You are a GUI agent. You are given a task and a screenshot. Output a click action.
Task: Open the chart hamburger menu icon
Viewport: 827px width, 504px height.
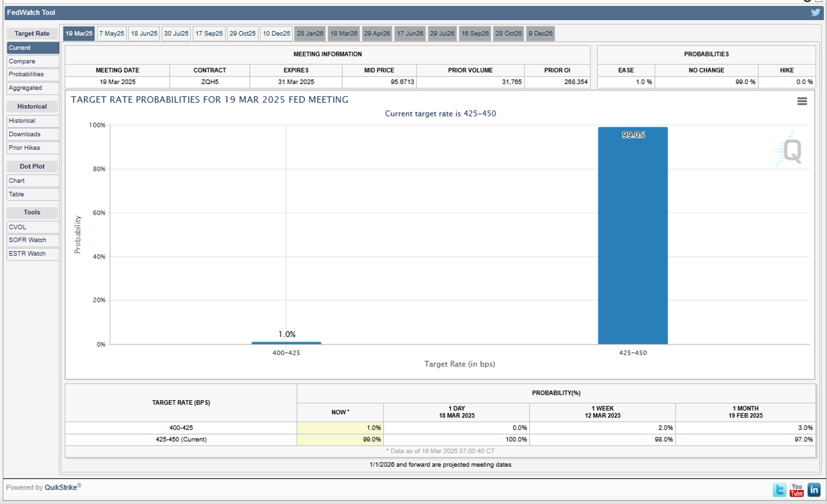click(802, 101)
